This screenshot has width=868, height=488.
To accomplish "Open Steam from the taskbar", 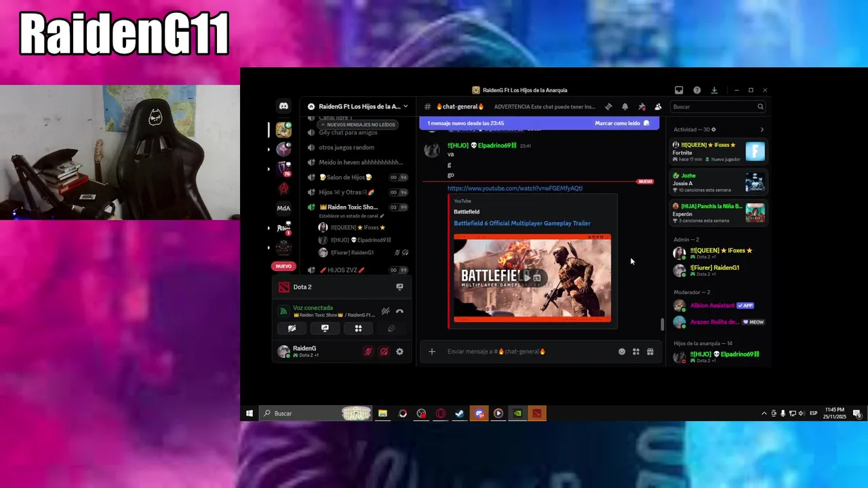I will (460, 413).
